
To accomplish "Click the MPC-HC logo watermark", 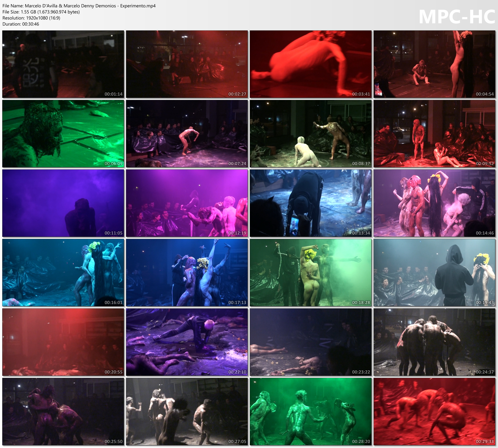I will click(x=457, y=17).
